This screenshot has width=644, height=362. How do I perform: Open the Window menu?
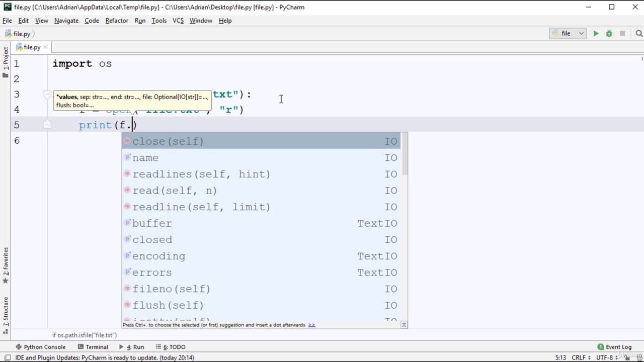(201, 21)
